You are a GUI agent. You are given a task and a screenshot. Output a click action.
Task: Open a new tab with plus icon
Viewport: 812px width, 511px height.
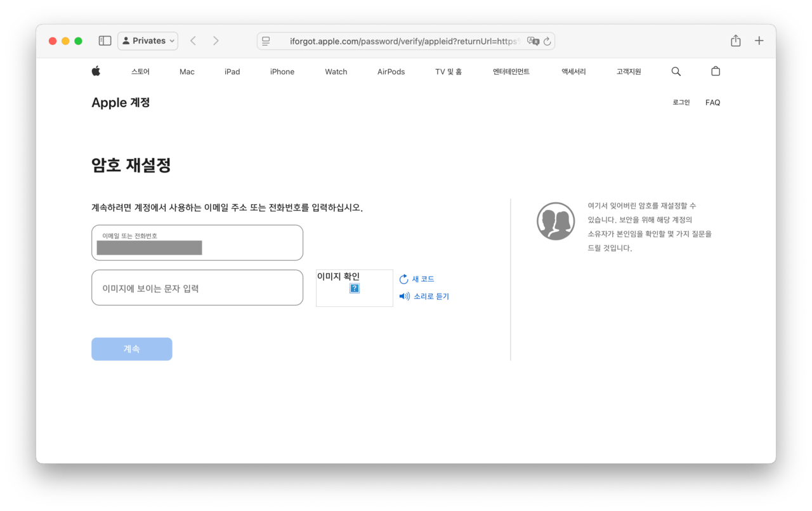pos(759,41)
